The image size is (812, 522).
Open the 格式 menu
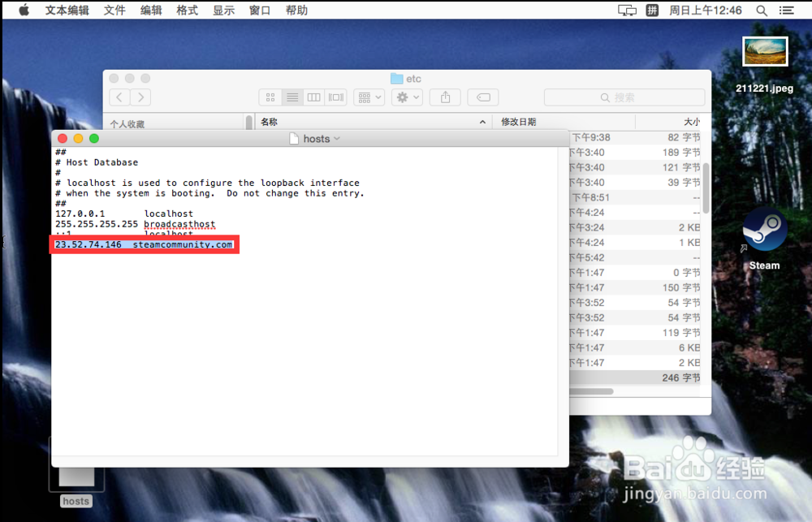(187, 10)
